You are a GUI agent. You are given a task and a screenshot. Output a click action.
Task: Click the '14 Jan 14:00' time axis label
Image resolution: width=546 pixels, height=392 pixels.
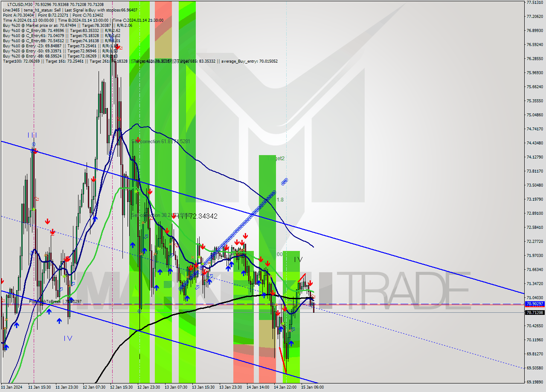[x=258, y=388]
